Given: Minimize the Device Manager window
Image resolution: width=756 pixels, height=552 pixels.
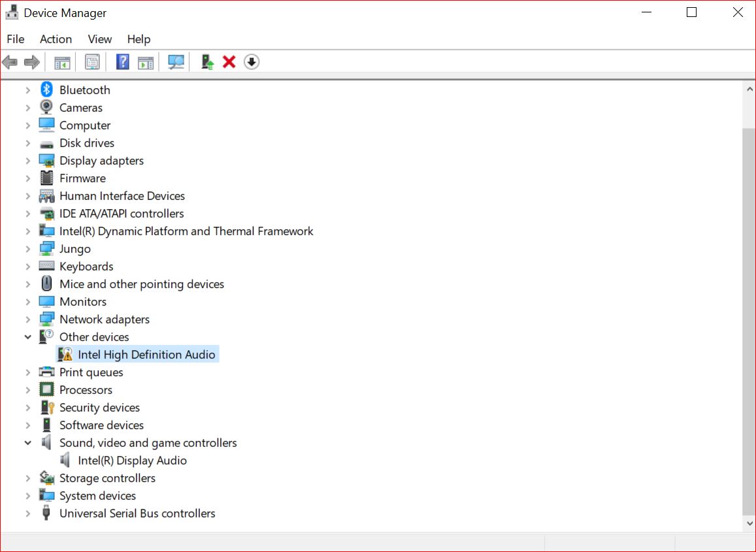Looking at the screenshot, I should click(647, 12).
